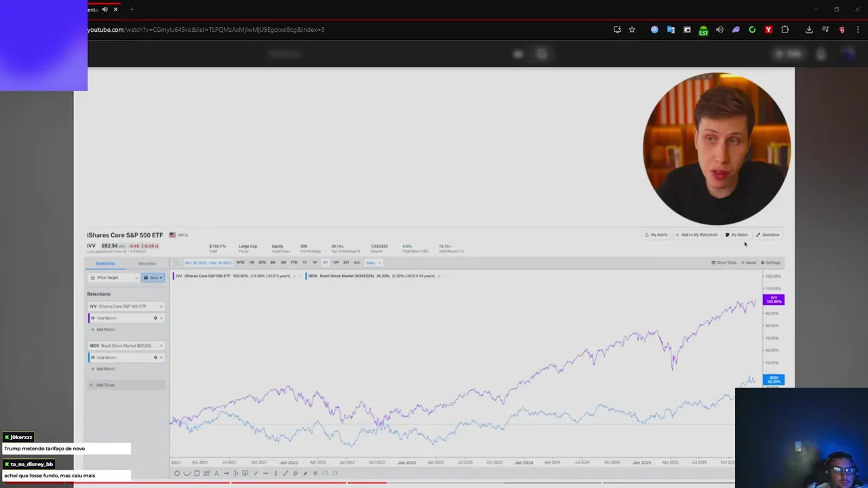868x488 pixels.
Task: Open the Quotebox tool
Action: [x=768, y=235]
